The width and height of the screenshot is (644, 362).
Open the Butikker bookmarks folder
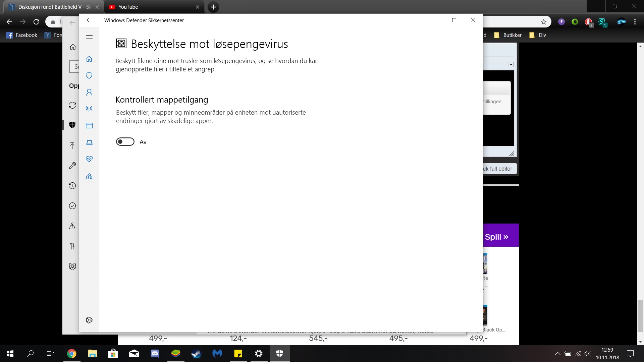tap(508, 35)
